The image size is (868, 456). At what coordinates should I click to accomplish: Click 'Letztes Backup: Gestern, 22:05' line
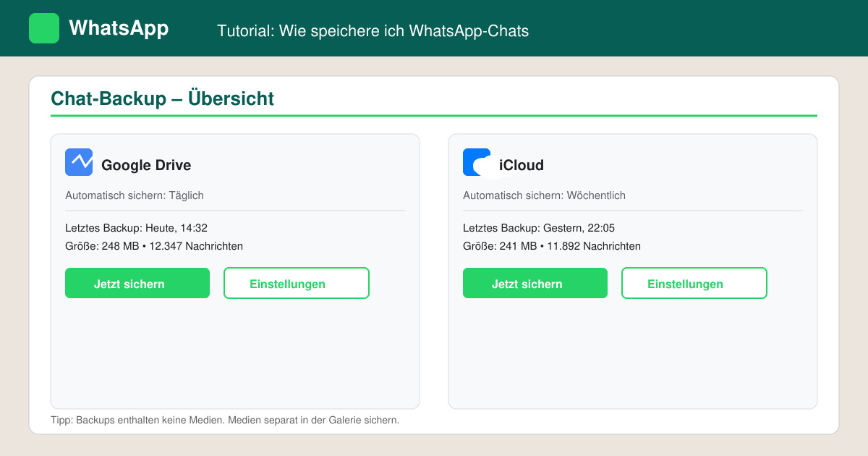[539, 227]
